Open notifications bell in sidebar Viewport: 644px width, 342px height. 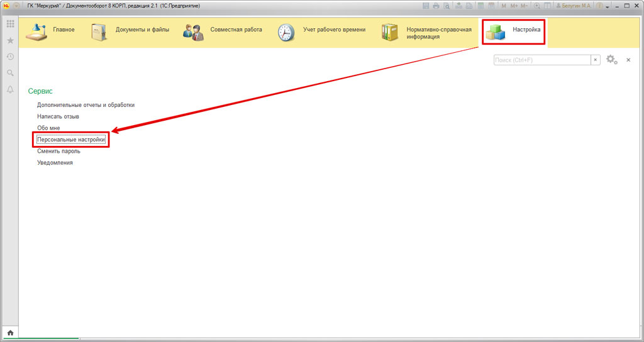[10, 90]
